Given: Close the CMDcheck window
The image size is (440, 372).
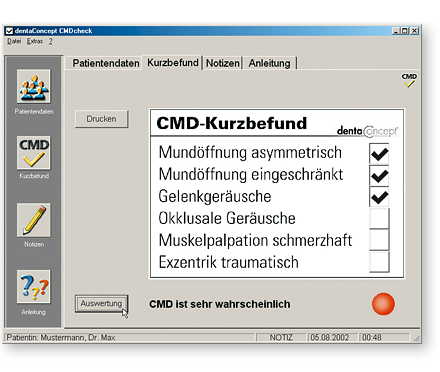Looking at the screenshot, I should [x=414, y=31].
